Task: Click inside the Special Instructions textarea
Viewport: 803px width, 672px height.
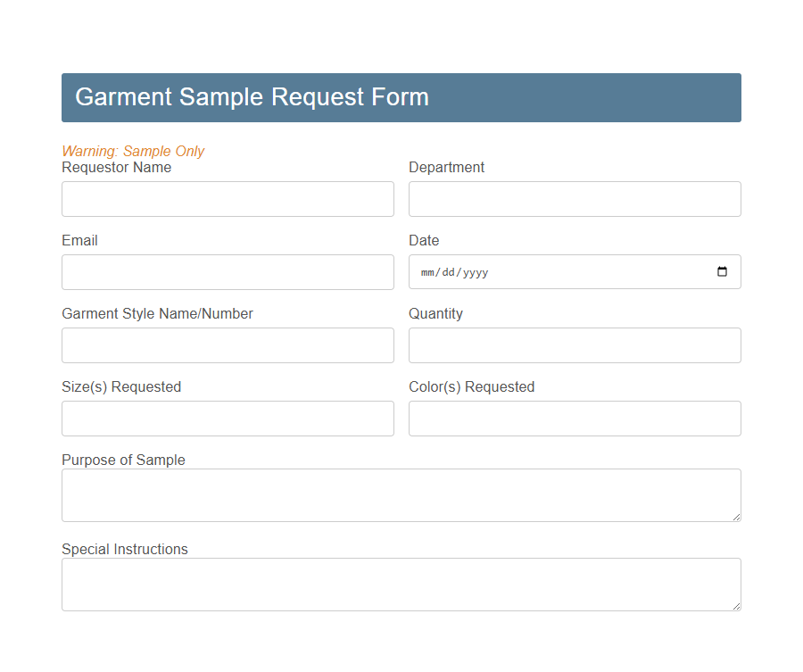Action: point(401,583)
